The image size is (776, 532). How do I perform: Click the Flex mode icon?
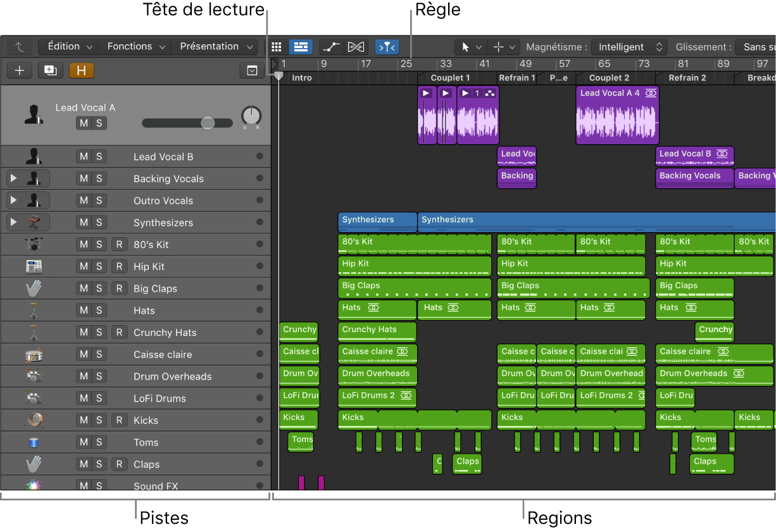point(356,46)
